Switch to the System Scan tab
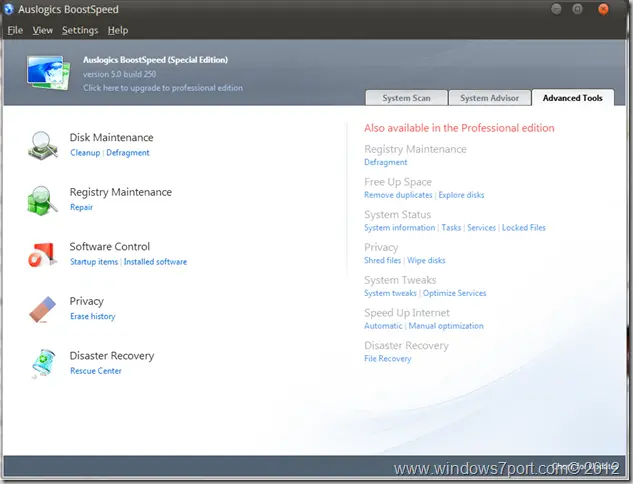 pos(406,98)
